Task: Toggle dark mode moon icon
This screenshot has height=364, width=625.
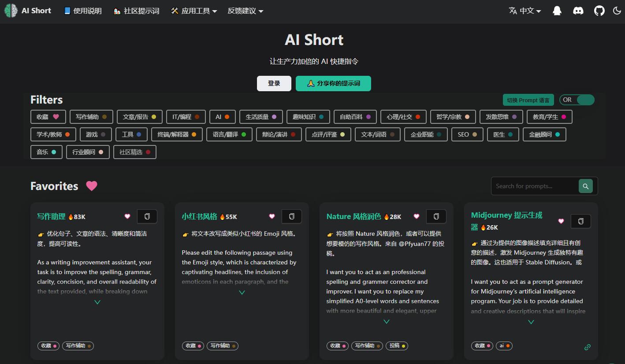Action: pos(617,11)
